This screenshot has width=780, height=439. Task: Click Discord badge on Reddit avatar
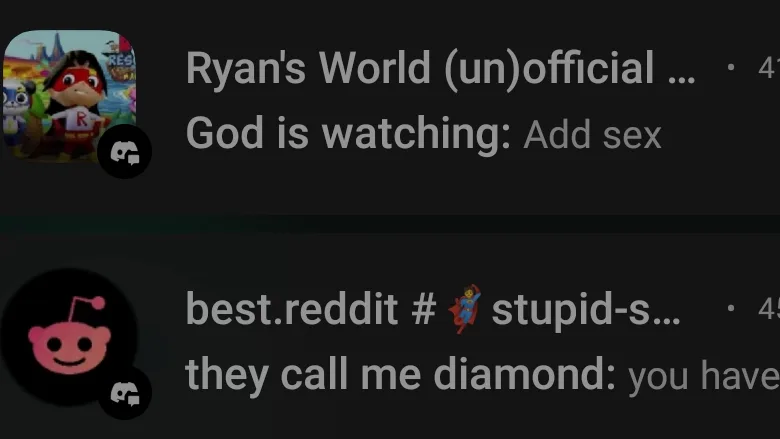124,393
